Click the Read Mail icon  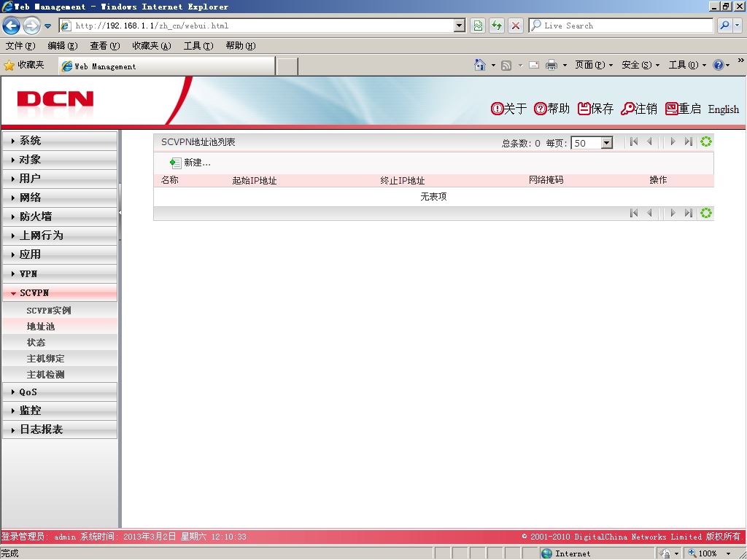coord(534,65)
